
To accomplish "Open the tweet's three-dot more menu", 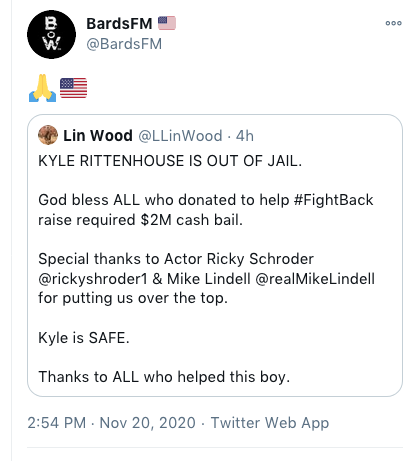I will coord(393,23).
